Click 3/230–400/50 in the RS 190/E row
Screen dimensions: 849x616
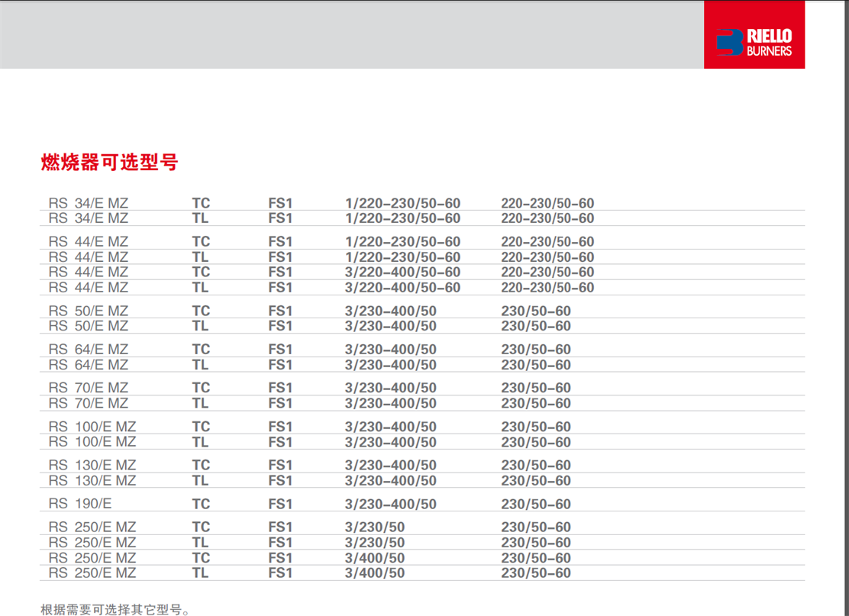click(x=391, y=504)
